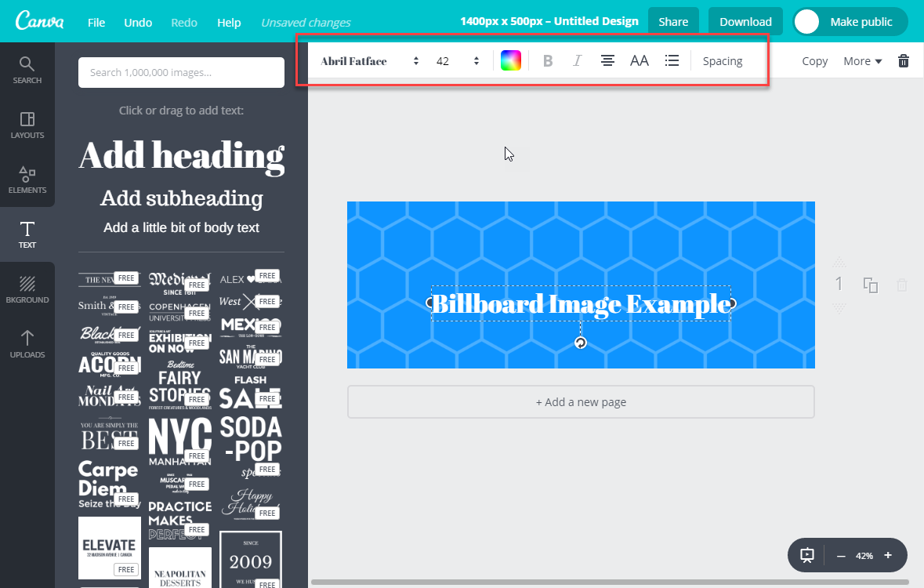Toggle bold text formatting
924x588 pixels.
click(x=548, y=61)
